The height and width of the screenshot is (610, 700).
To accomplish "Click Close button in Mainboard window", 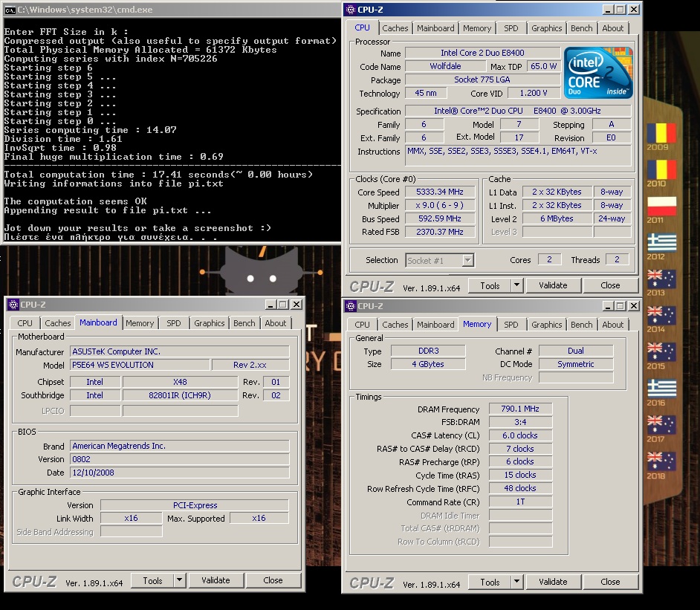I will click(273, 580).
